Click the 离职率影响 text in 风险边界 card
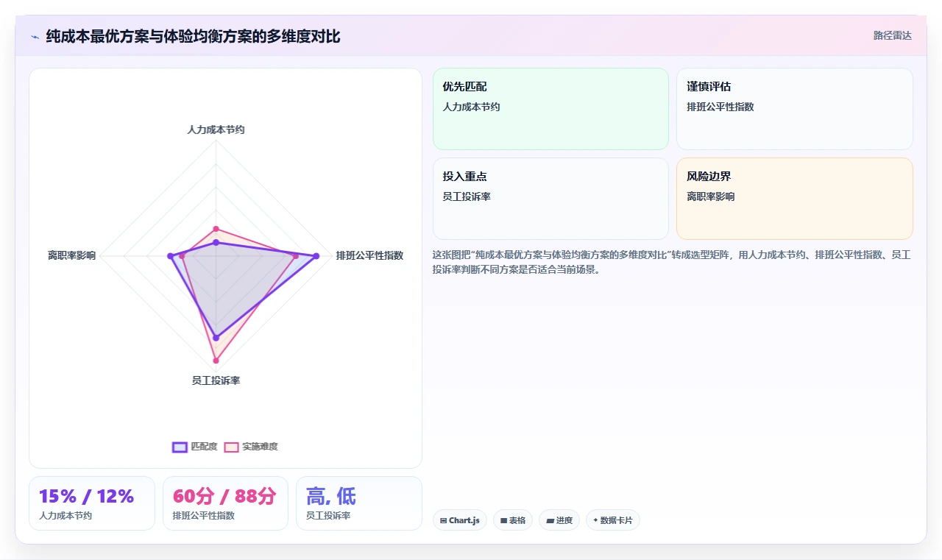The image size is (942, 560). [710, 196]
